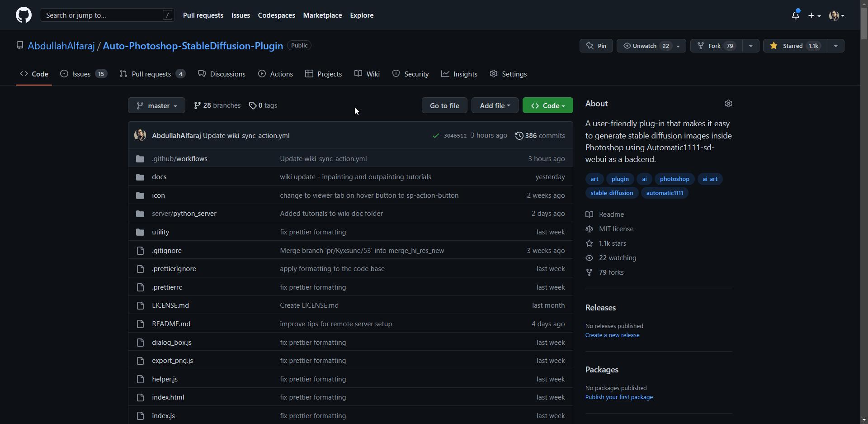Click the tags icon showing 0 tags
The image size is (868, 424).
pyautogui.click(x=252, y=105)
